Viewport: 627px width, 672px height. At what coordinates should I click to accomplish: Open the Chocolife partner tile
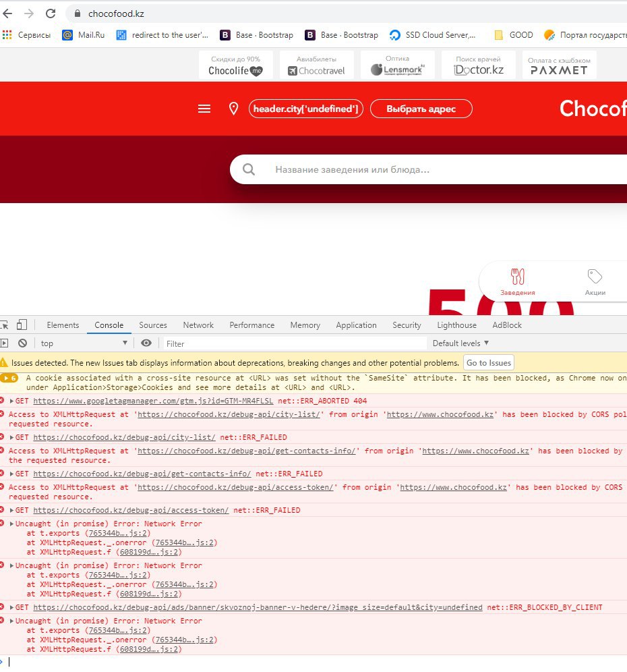[x=235, y=65]
